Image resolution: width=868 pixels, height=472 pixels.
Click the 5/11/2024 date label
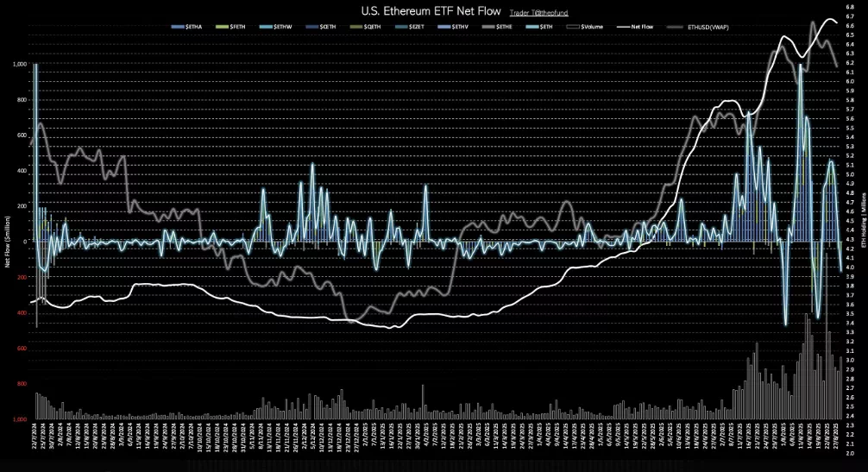coord(253,437)
